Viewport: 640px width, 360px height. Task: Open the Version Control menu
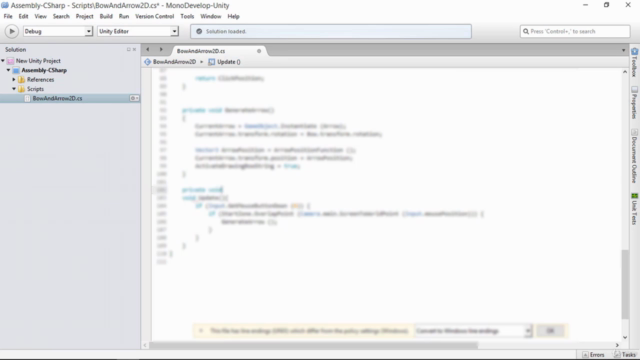point(154,16)
